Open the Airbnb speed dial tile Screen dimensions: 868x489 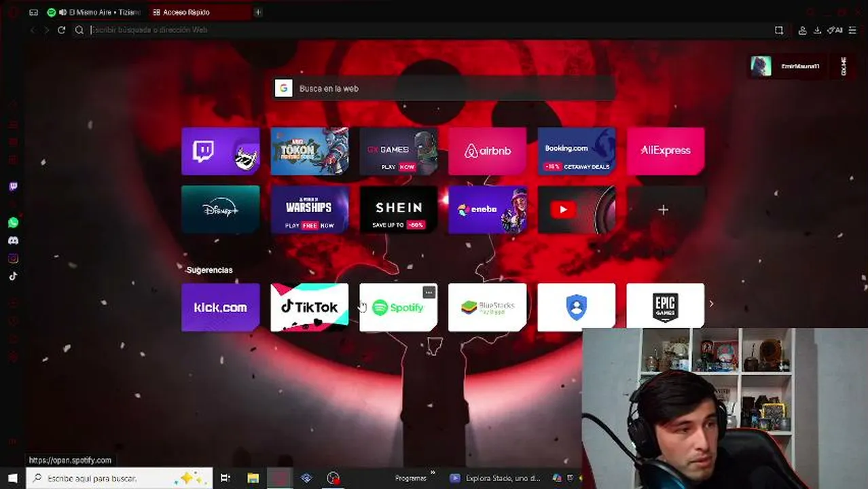(488, 151)
